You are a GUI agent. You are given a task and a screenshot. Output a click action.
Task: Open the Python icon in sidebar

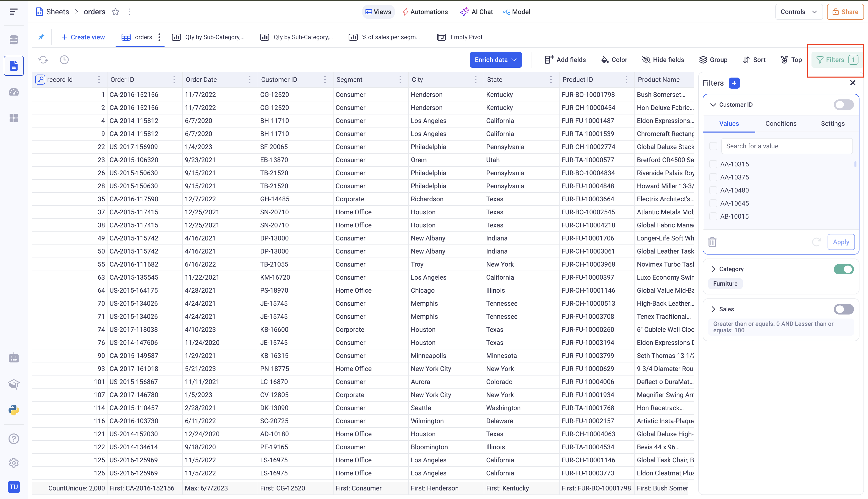tap(14, 410)
